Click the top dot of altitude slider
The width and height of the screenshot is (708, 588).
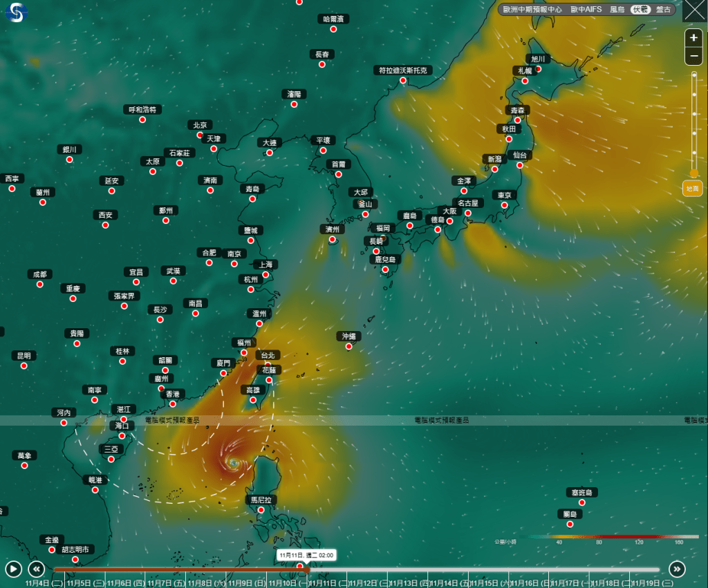point(694,74)
